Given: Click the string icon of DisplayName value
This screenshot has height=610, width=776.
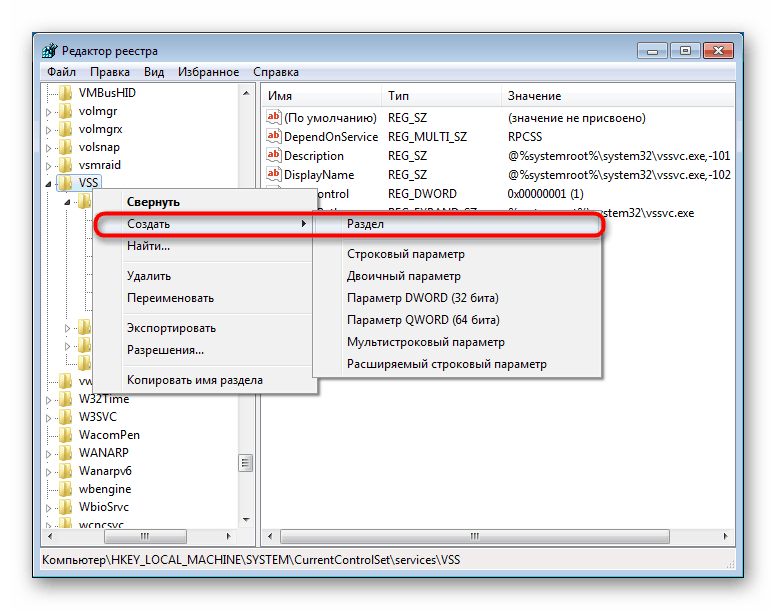Looking at the screenshot, I should 273,174.
